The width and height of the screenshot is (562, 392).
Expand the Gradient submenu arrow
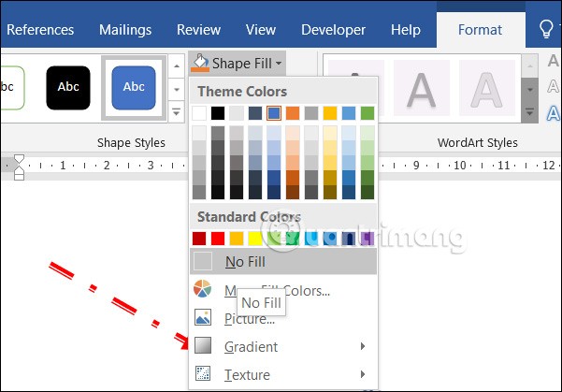tap(362, 347)
